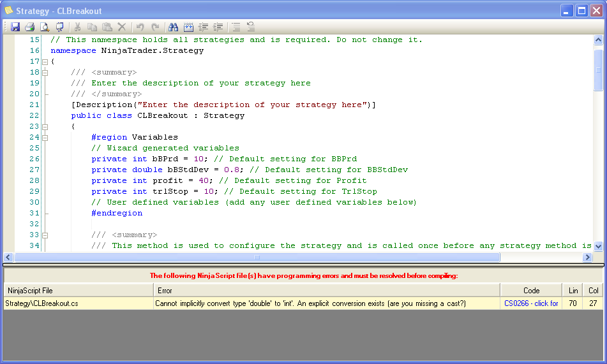Collapse the Variables region at line 24
Viewport: 607px width, 364px height.
point(45,138)
